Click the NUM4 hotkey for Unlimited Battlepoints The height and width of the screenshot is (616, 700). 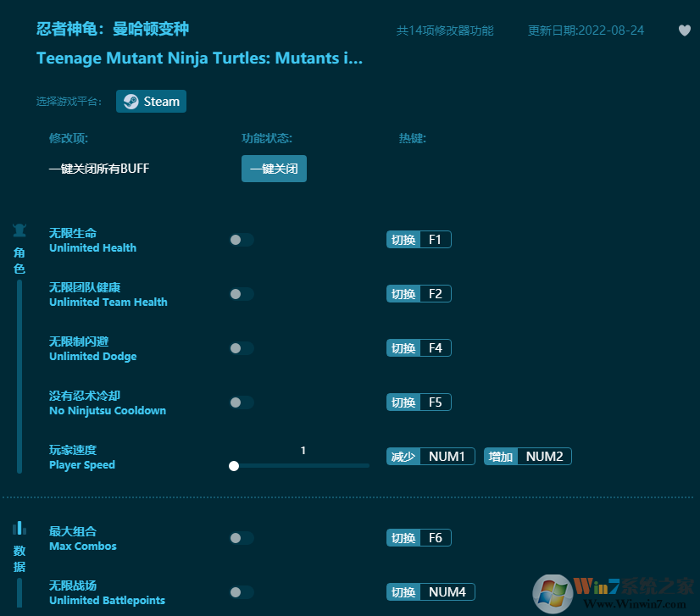[447, 592]
